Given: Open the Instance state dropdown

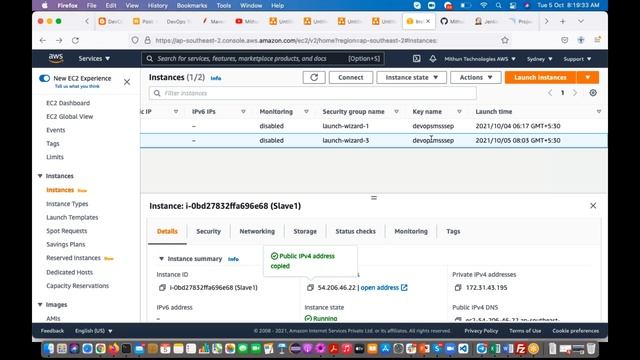Looking at the screenshot, I should point(411,78).
